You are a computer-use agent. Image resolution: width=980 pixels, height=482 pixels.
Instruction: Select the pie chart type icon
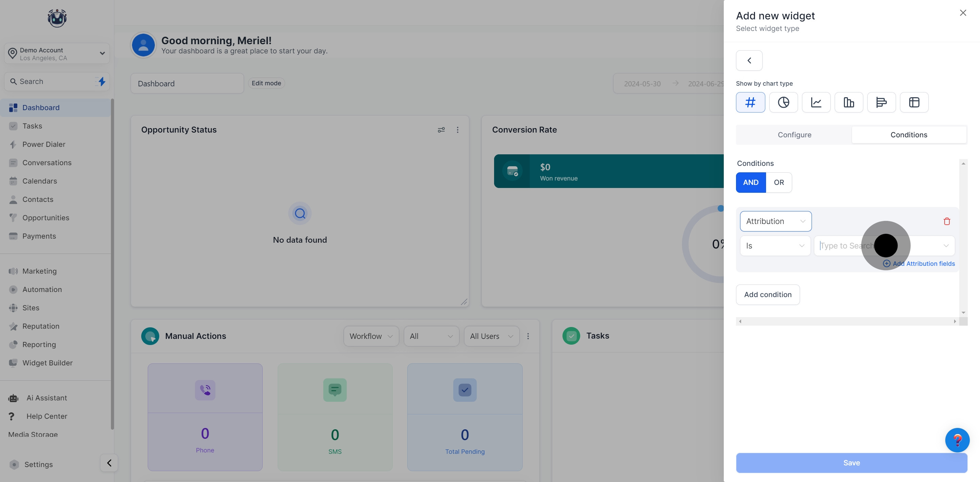783,102
